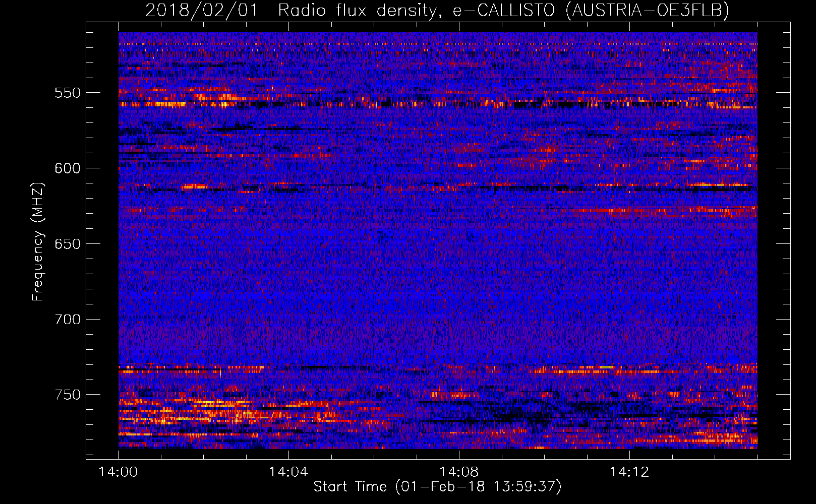Click the '14:00' time tick label
The height and width of the screenshot is (504, 816).
click(x=118, y=472)
